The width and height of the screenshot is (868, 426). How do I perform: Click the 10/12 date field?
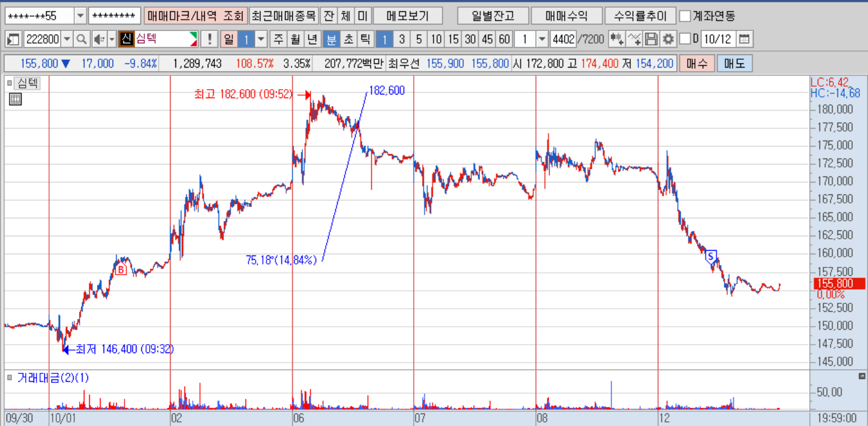click(718, 39)
